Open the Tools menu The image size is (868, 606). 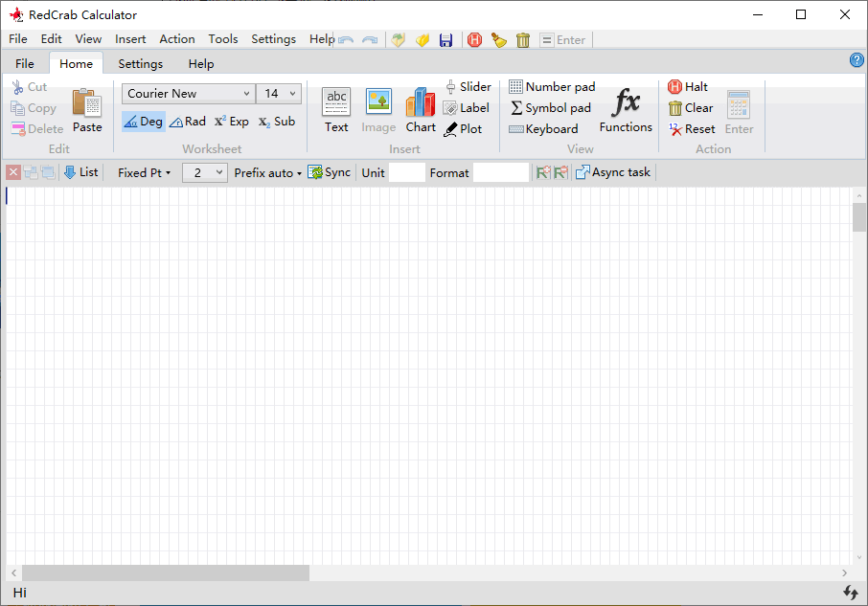coord(223,39)
